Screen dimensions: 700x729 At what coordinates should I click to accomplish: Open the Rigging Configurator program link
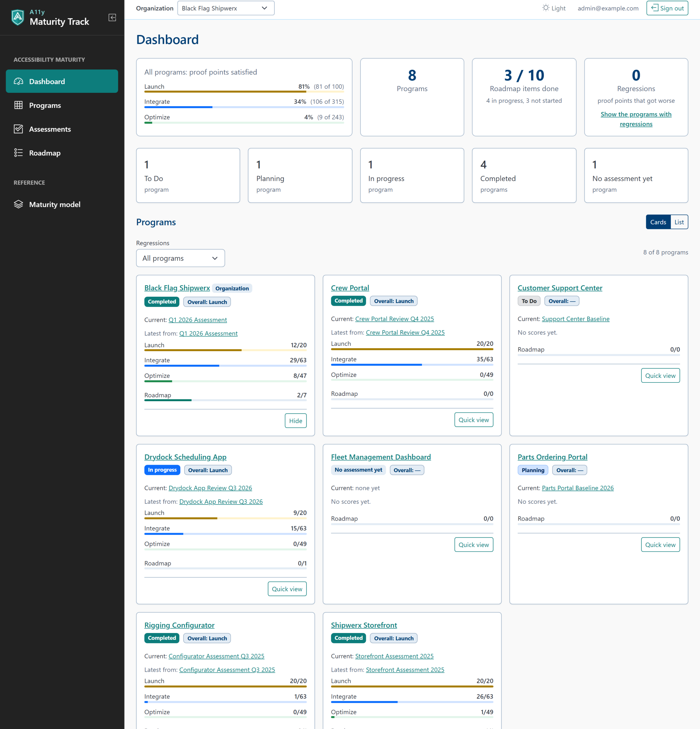tap(179, 625)
